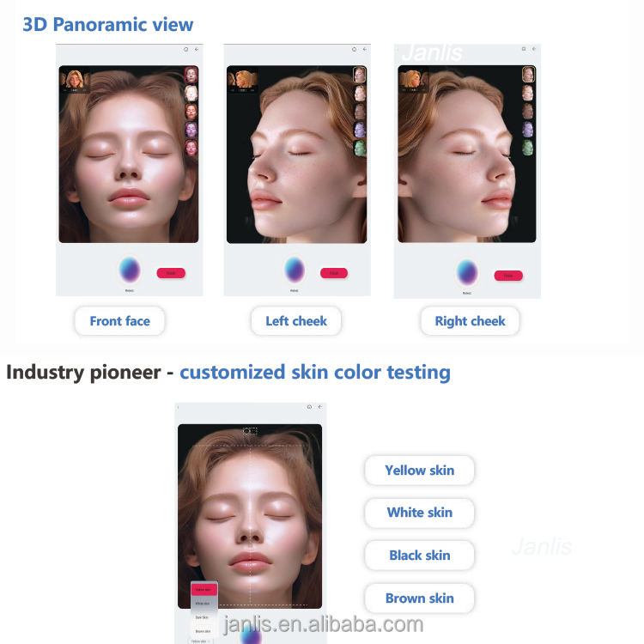Tap the back arrow in the Left cheek screen

365,49
